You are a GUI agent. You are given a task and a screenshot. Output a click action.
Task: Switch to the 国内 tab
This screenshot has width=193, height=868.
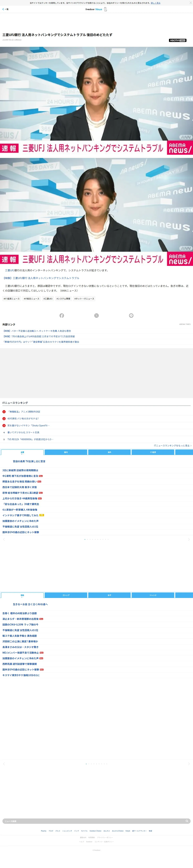pos(66,453)
